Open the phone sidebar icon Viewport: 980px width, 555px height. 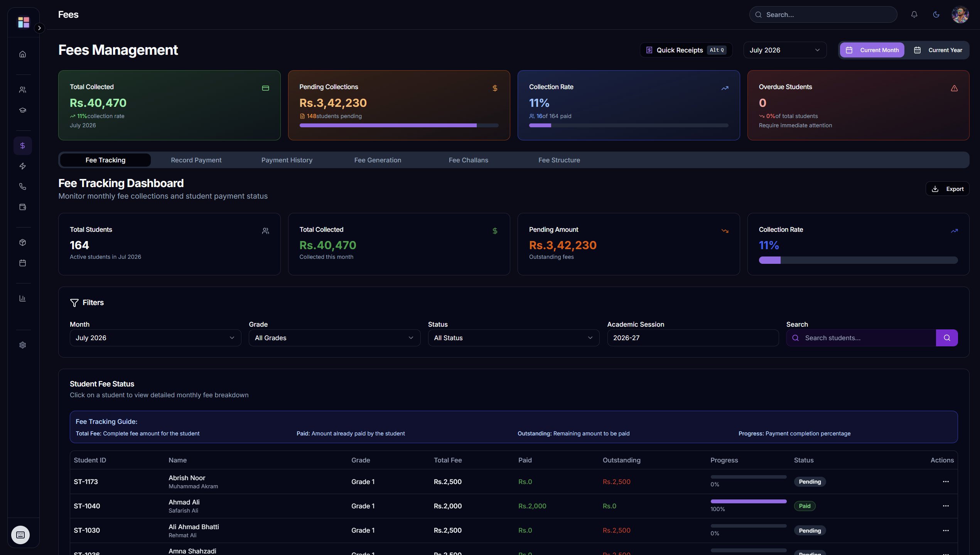(x=23, y=186)
